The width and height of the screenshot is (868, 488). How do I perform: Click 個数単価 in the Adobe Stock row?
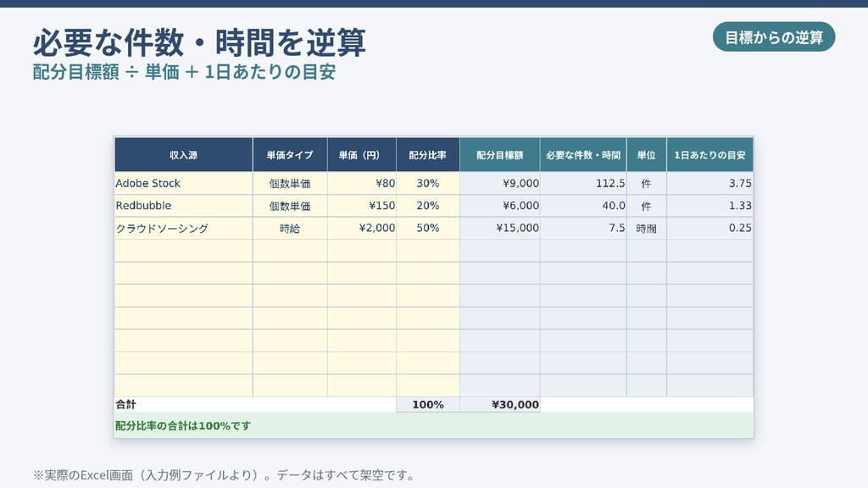tap(290, 183)
